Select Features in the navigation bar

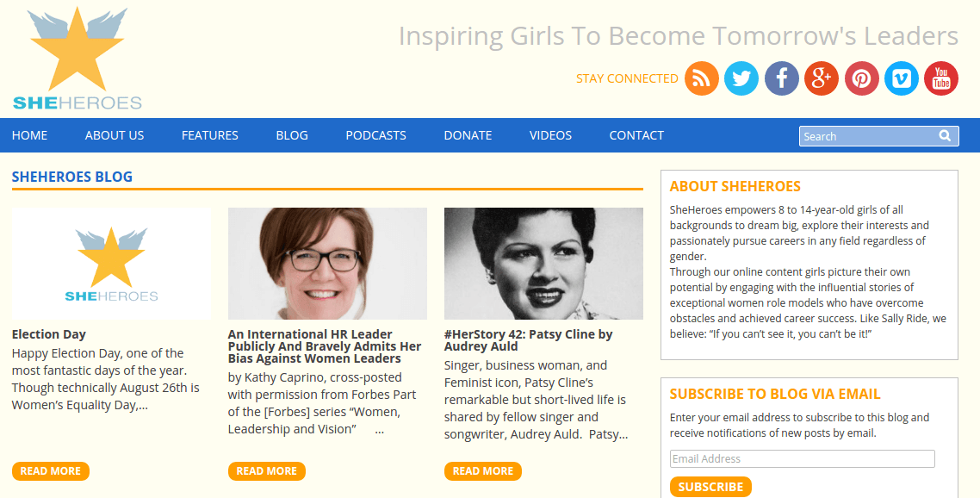(x=210, y=135)
